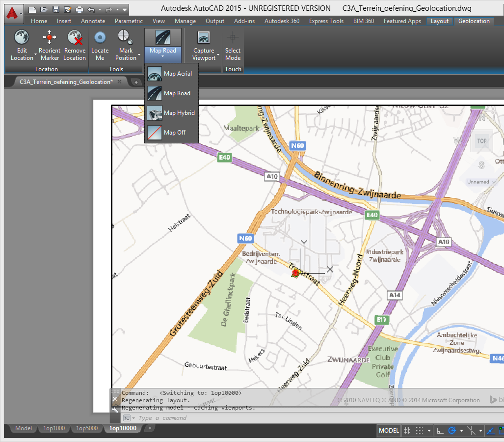504x442 pixels.
Task: Open a file using the folder icon
Action: (x=44, y=10)
